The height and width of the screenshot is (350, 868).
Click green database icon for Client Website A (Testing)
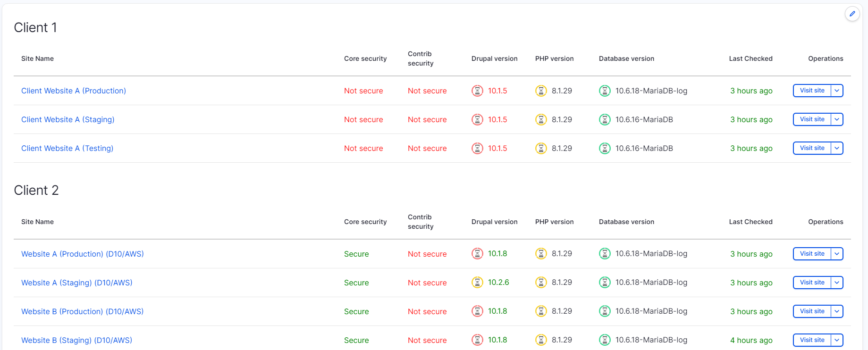click(x=605, y=149)
